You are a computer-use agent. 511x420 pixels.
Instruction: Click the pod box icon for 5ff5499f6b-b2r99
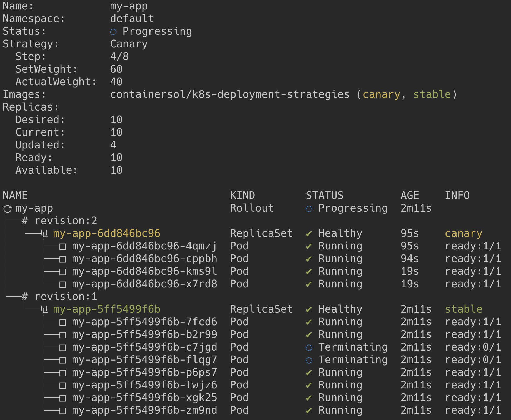[63, 335]
